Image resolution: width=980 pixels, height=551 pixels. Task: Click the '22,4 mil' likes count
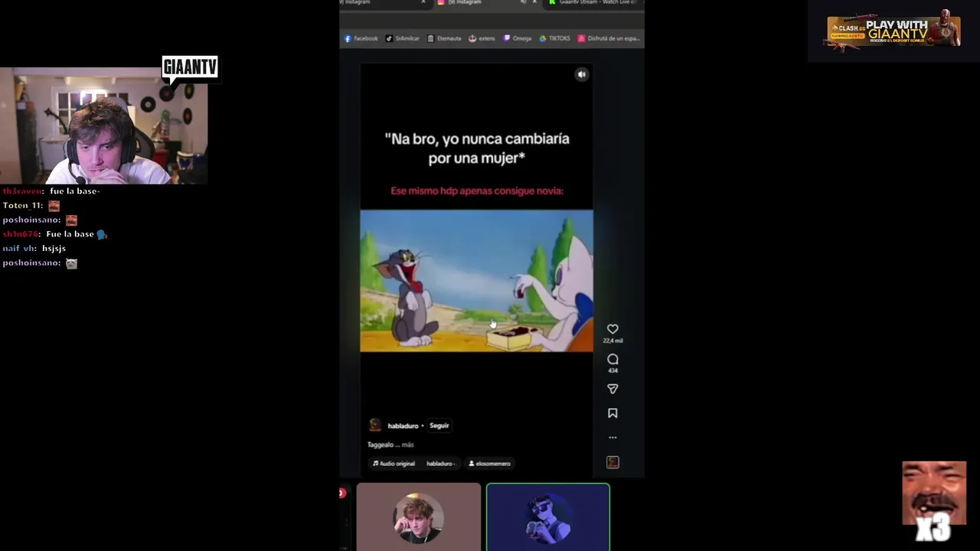[x=612, y=341]
